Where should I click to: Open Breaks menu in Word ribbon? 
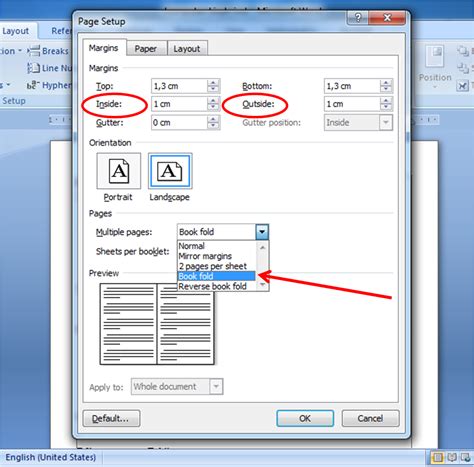[x=49, y=51]
